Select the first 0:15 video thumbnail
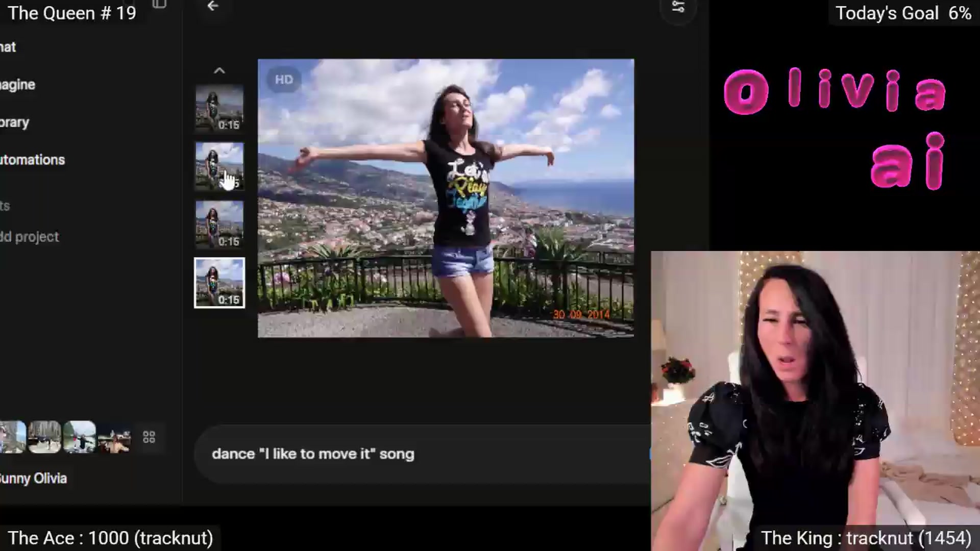Viewport: 980px width, 551px height. click(219, 108)
